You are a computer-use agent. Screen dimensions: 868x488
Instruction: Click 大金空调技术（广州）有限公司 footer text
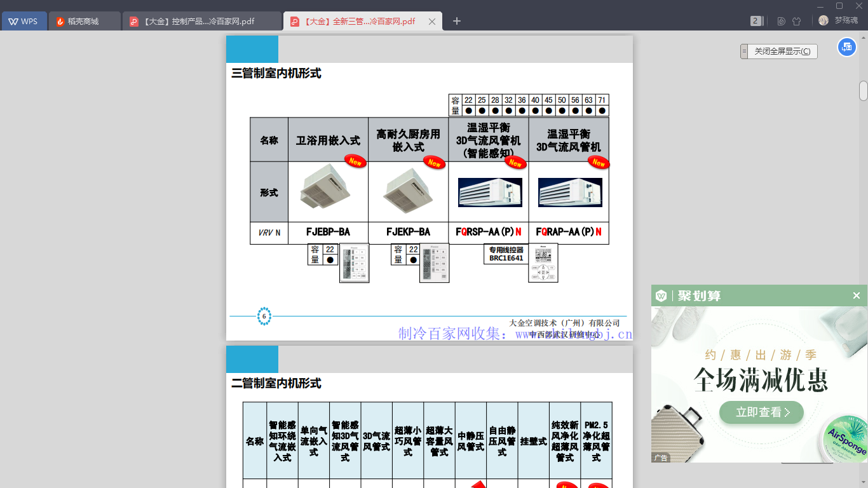coord(564,323)
